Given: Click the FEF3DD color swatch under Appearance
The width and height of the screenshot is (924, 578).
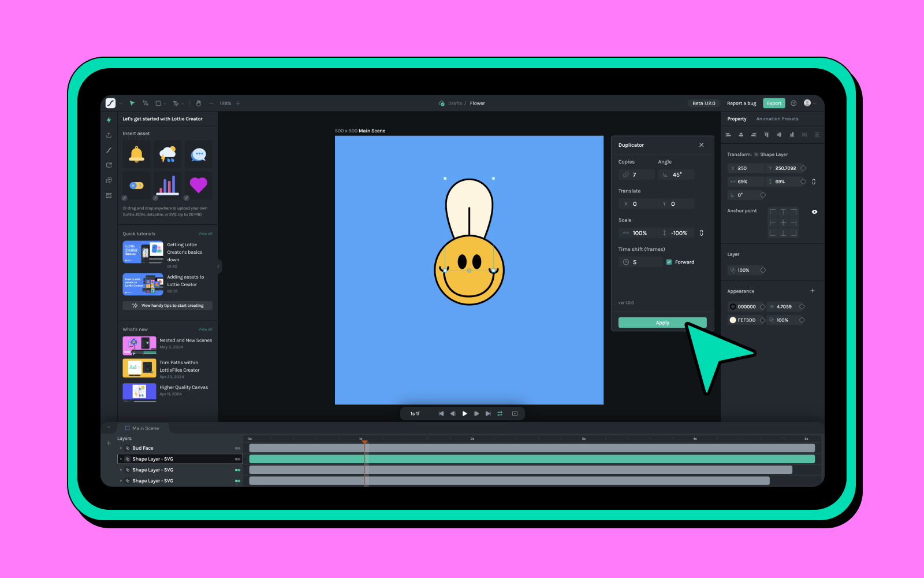Looking at the screenshot, I should pyautogui.click(x=732, y=320).
